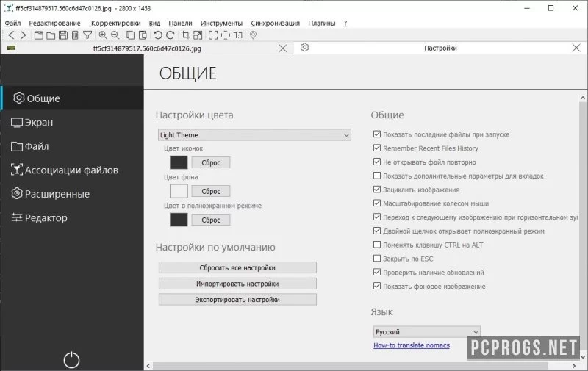Image resolution: width=588 pixels, height=371 pixels.
Task: Open the Light Theme dropdown
Action: pyautogui.click(x=254, y=135)
